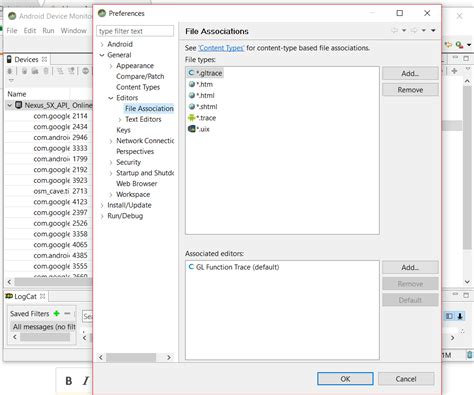
Task: Open Window menu in Android Device Monitor
Action: click(73, 31)
